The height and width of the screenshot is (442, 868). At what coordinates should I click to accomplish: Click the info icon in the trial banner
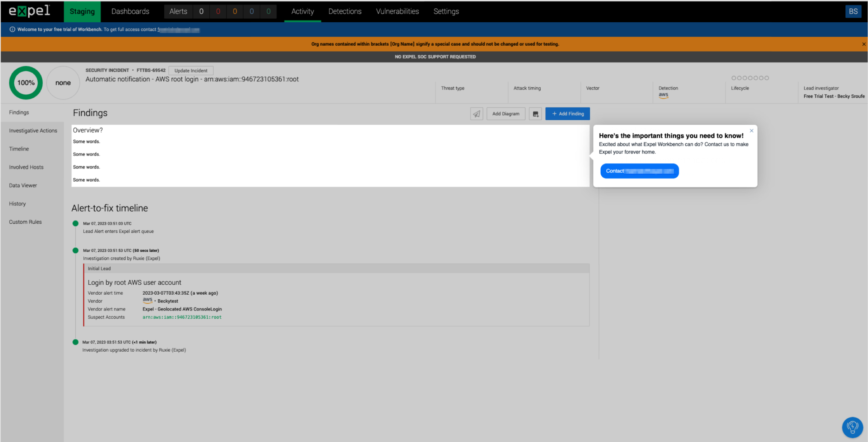pos(12,29)
